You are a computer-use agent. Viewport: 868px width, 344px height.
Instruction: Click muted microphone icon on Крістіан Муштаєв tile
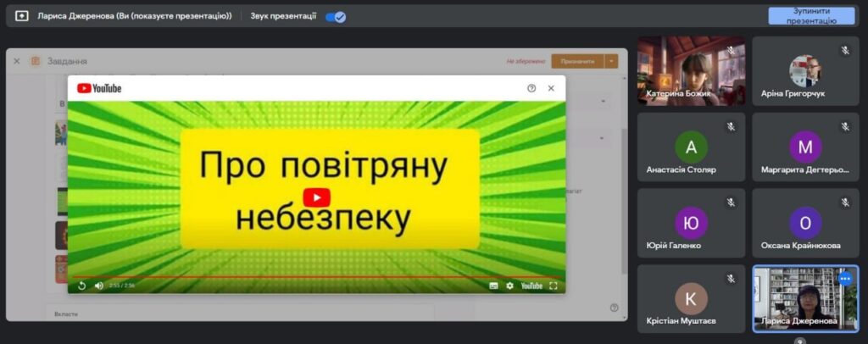pyautogui.click(x=731, y=278)
